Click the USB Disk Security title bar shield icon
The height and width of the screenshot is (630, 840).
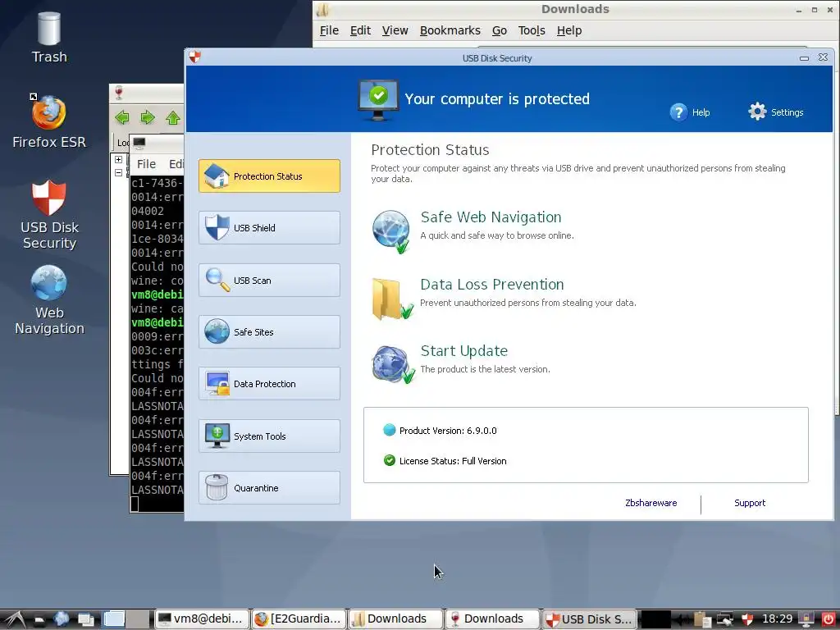(195, 57)
